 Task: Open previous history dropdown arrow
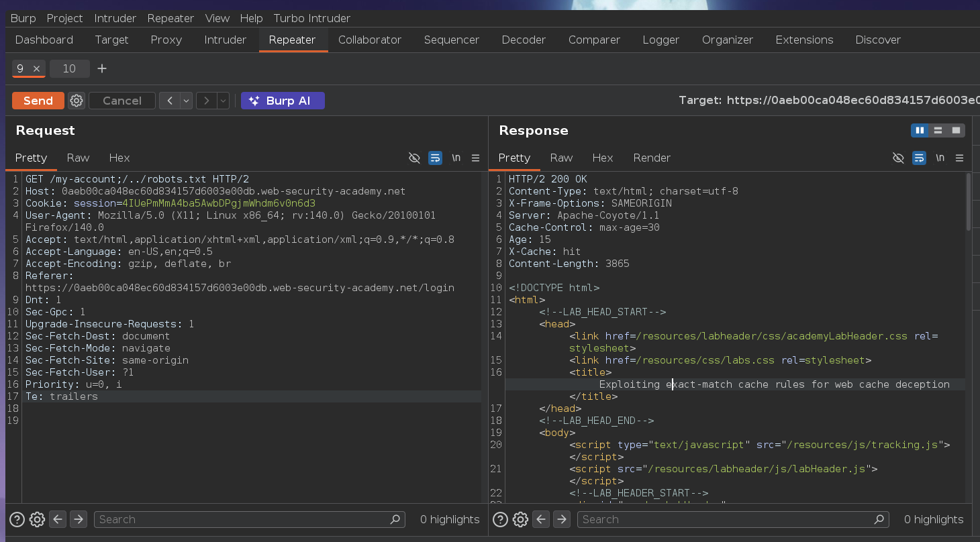187,101
